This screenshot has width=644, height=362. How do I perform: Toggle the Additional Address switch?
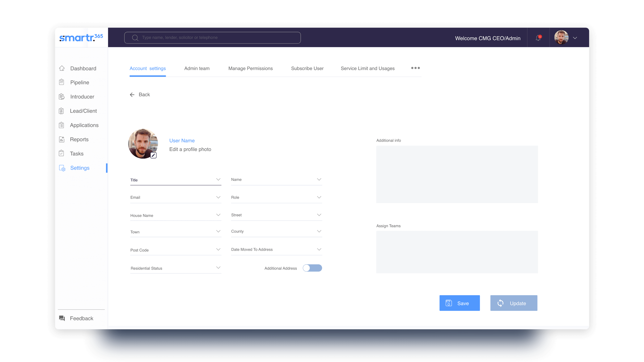click(312, 268)
